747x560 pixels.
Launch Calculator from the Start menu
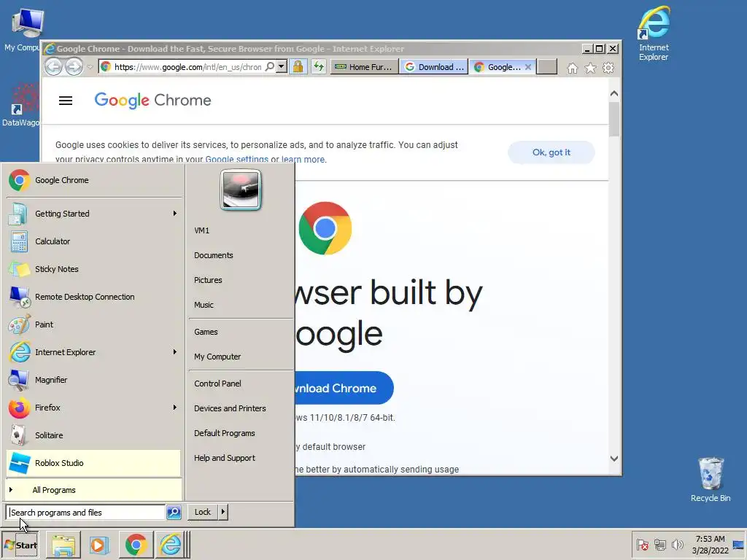coord(93,241)
